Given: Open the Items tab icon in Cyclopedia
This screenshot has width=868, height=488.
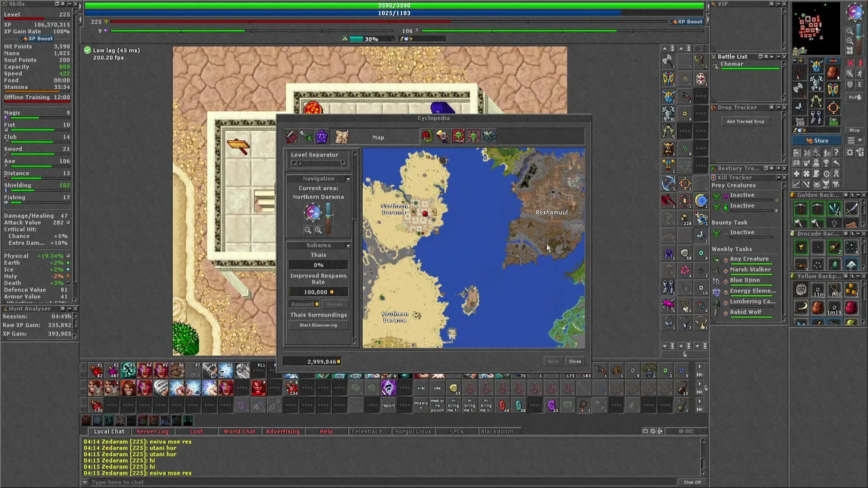Looking at the screenshot, I should tap(291, 138).
